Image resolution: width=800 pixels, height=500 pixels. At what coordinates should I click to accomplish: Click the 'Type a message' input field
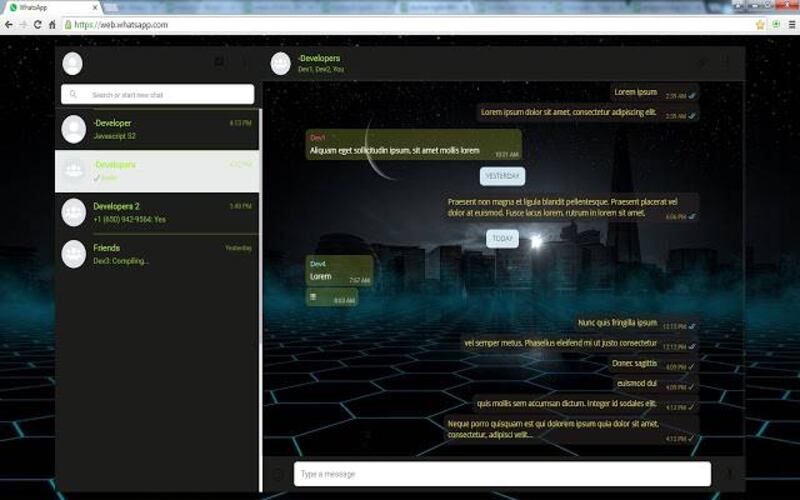[500, 474]
